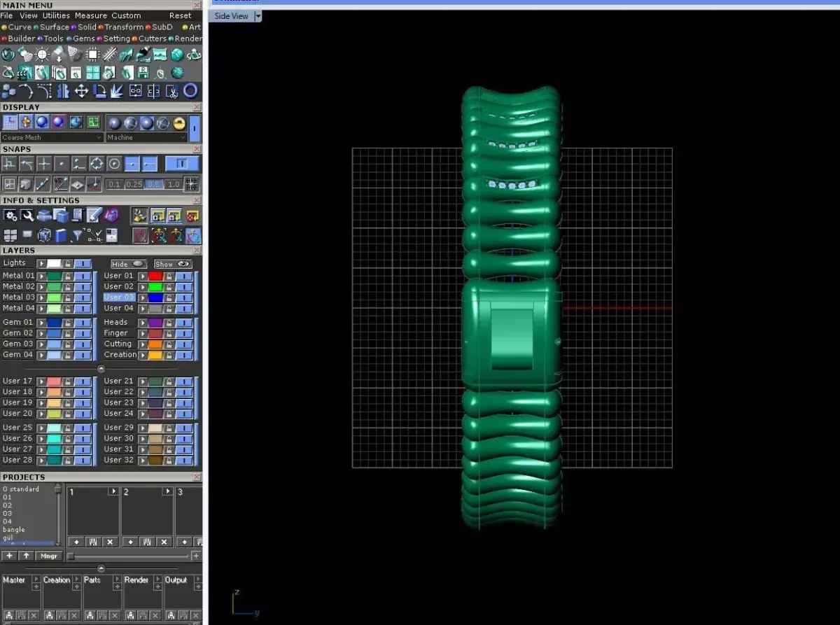Image resolution: width=840 pixels, height=625 pixels.
Task: Expand project slot 2 arrow
Action: click(167, 491)
